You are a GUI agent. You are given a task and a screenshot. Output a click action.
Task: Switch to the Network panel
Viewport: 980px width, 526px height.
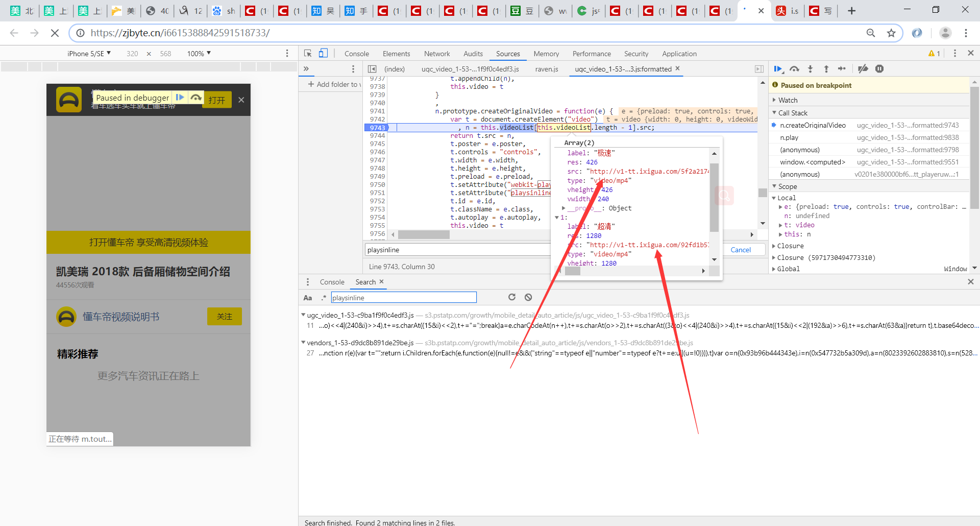(x=437, y=54)
